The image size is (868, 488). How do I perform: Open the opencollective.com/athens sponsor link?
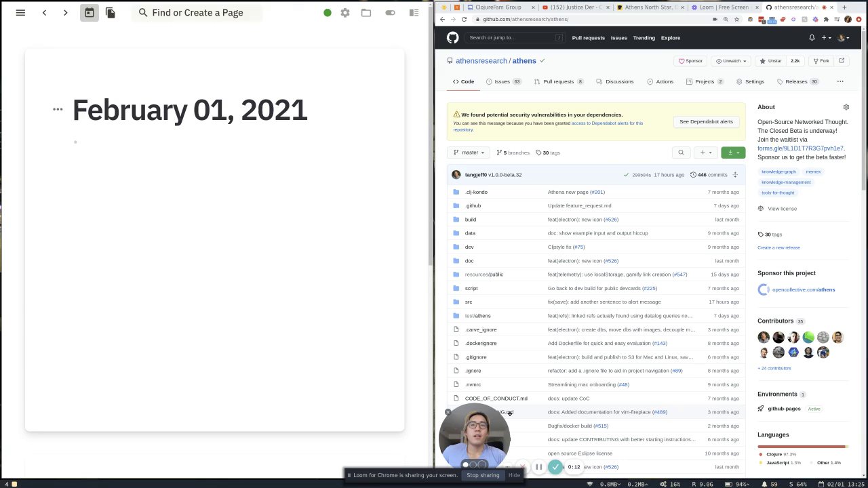tap(804, 289)
